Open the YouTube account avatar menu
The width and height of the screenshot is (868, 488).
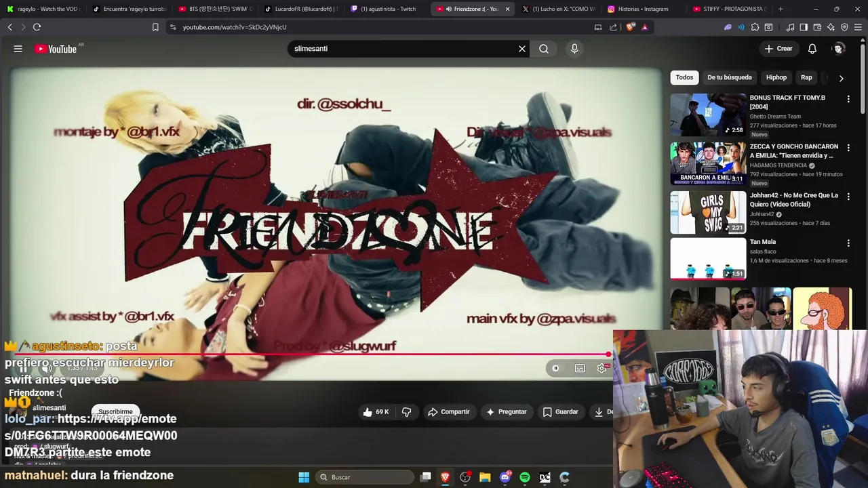click(839, 49)
